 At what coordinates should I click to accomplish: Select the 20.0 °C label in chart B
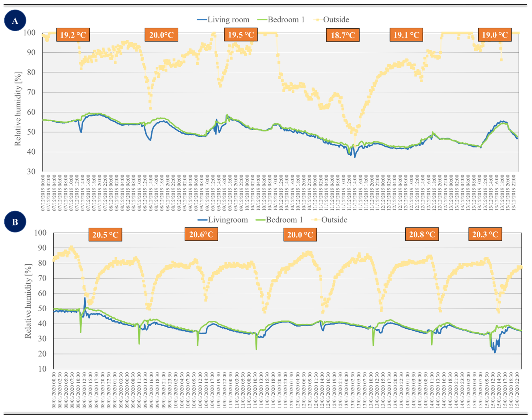(x=300, y=235)
